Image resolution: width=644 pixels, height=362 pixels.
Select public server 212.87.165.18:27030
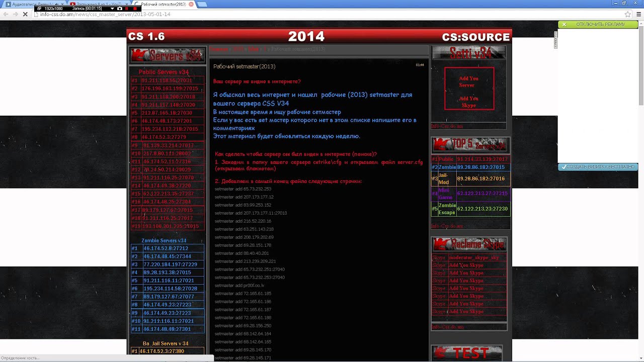[x=167, y=113]
